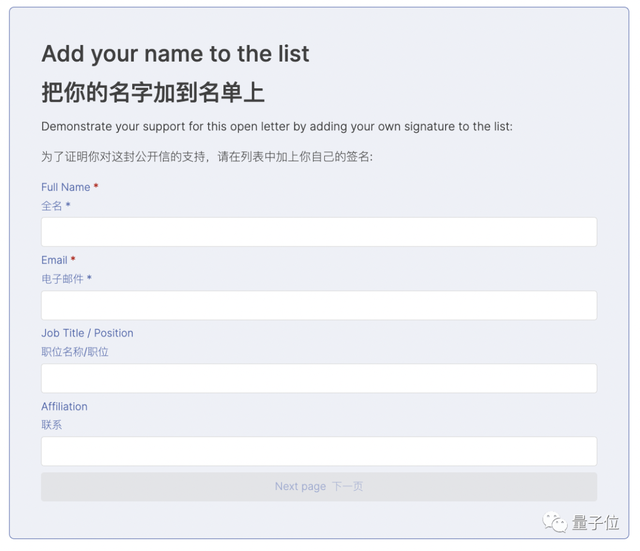The image size is (640, 551).
Task: Click the "Full Name" field label
Action: tap(65, 187)
